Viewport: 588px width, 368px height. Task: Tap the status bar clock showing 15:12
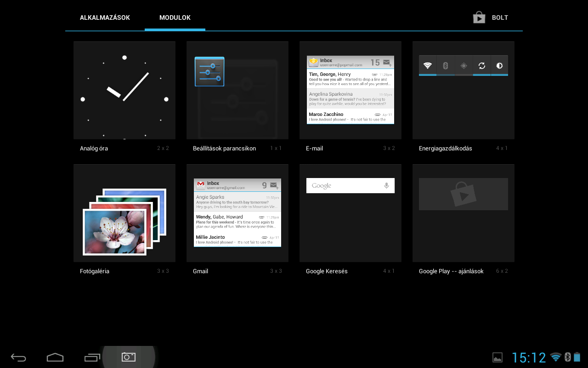[528, 357]
